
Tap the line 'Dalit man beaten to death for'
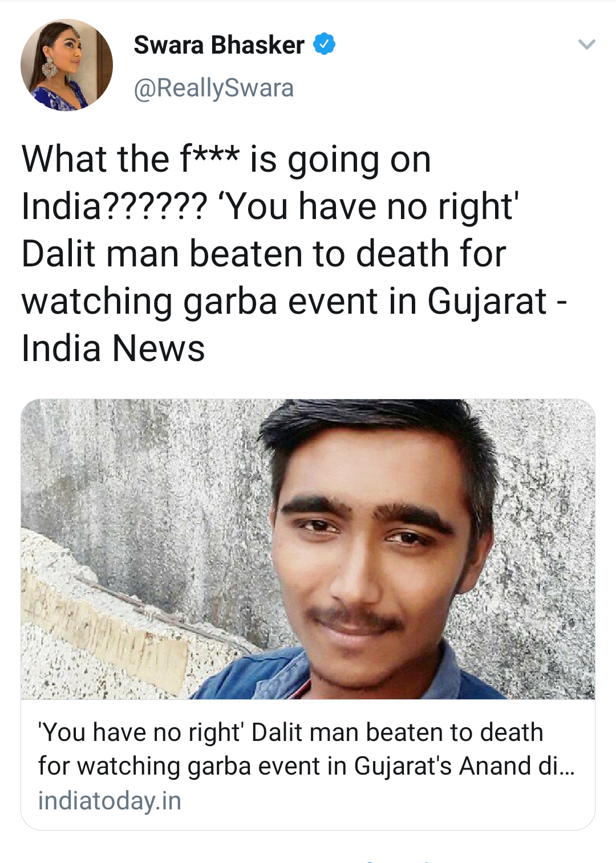264,254
